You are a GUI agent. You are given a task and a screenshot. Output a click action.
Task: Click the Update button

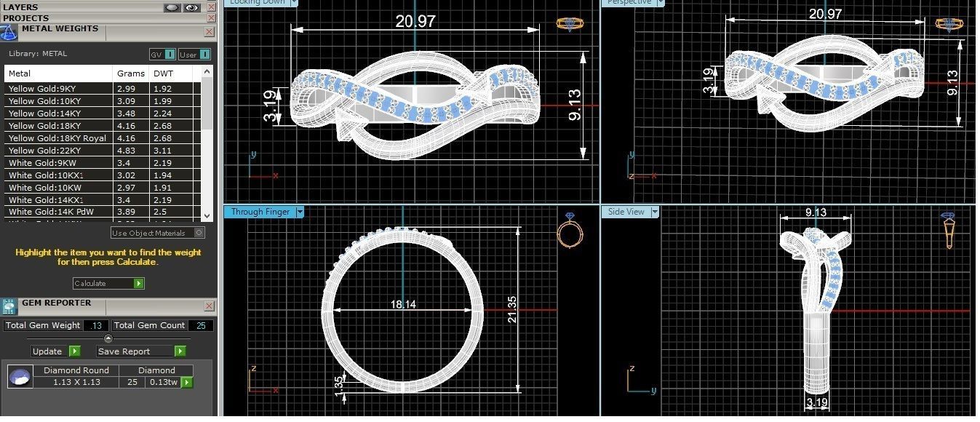[x=56, y=351]
